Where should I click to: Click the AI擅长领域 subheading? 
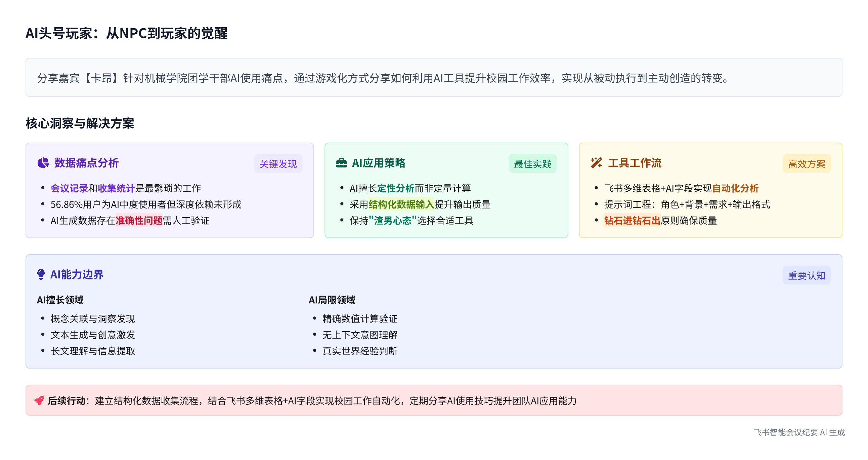(x=60, y=300)
